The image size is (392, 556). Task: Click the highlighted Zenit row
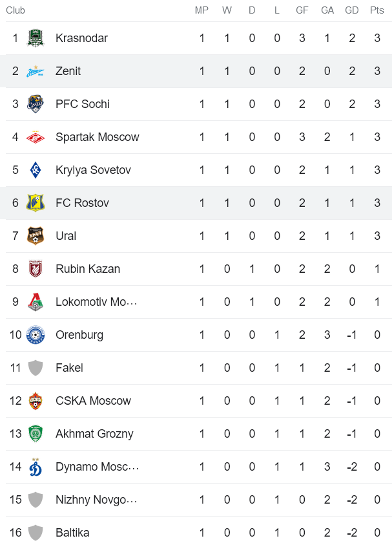[x=194, y=70]
